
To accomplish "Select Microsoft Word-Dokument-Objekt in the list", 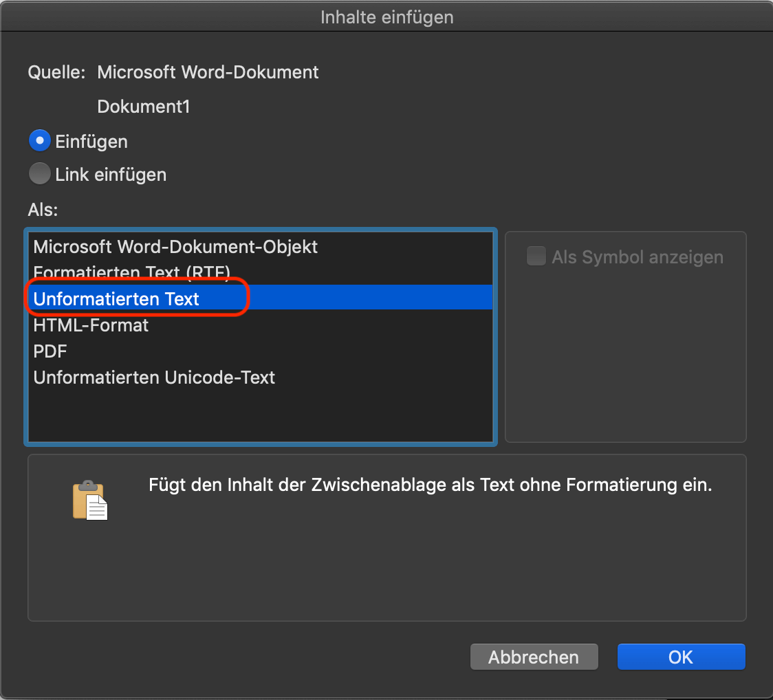I will 260,246.
